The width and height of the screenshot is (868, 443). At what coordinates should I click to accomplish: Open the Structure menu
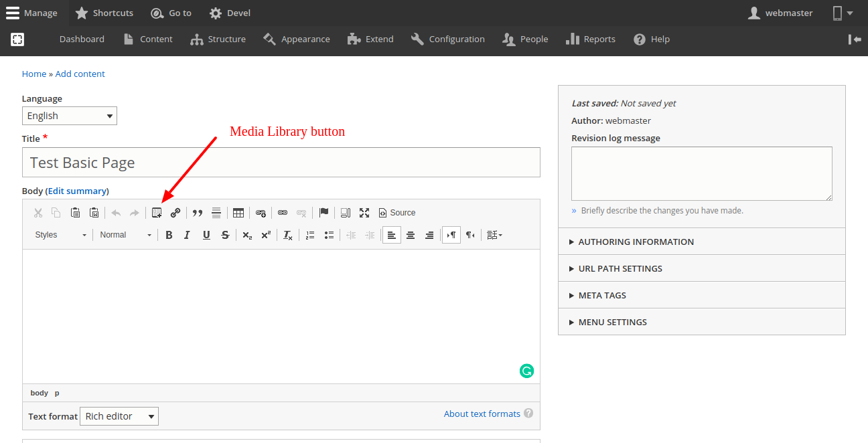tap(218, 39)
